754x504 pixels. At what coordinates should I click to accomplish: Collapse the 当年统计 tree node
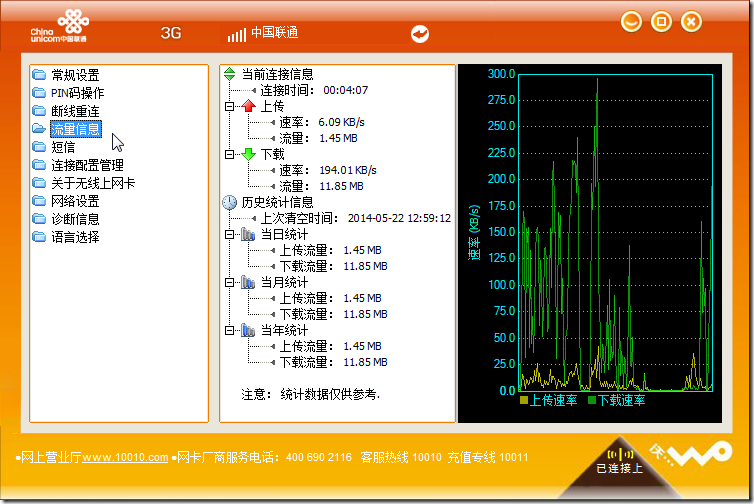coord(230,331)
